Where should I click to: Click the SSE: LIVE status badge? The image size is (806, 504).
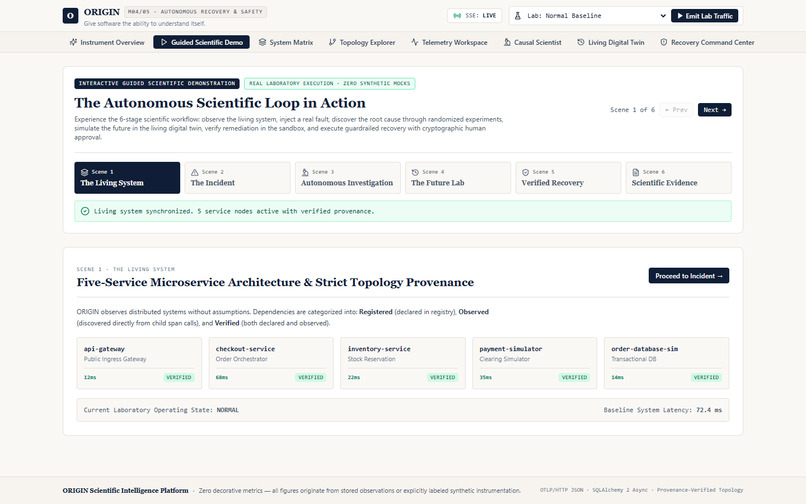[x=474, y=16]
